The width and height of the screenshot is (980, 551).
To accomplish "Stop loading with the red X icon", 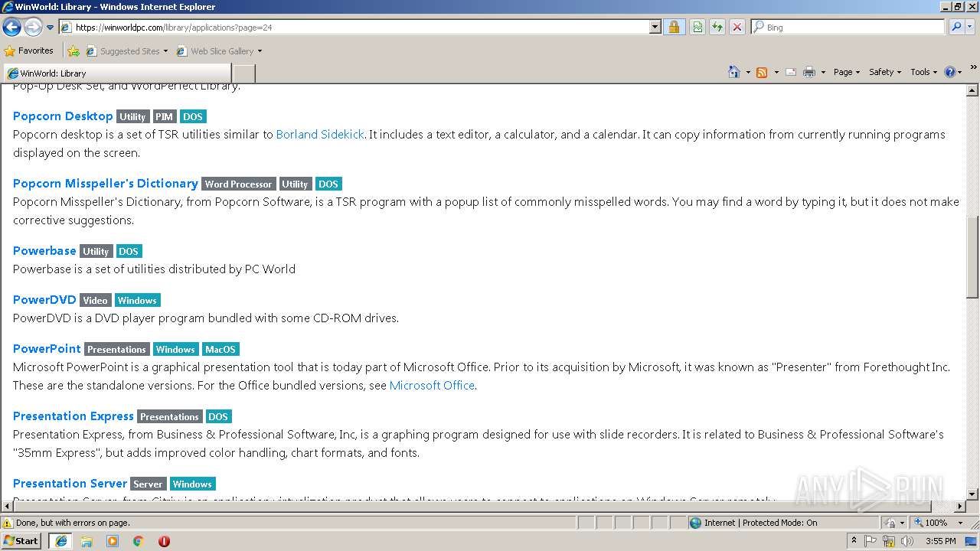I will click(737, 27).
